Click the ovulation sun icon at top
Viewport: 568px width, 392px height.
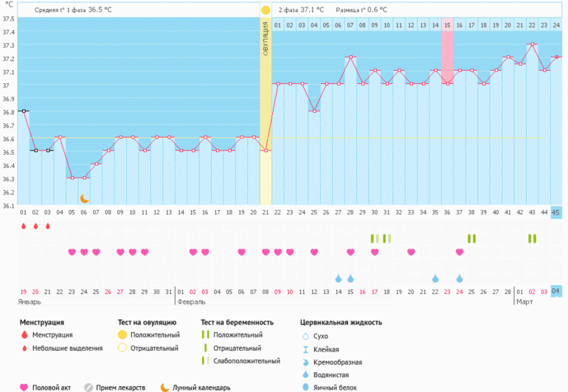point(266,10)
